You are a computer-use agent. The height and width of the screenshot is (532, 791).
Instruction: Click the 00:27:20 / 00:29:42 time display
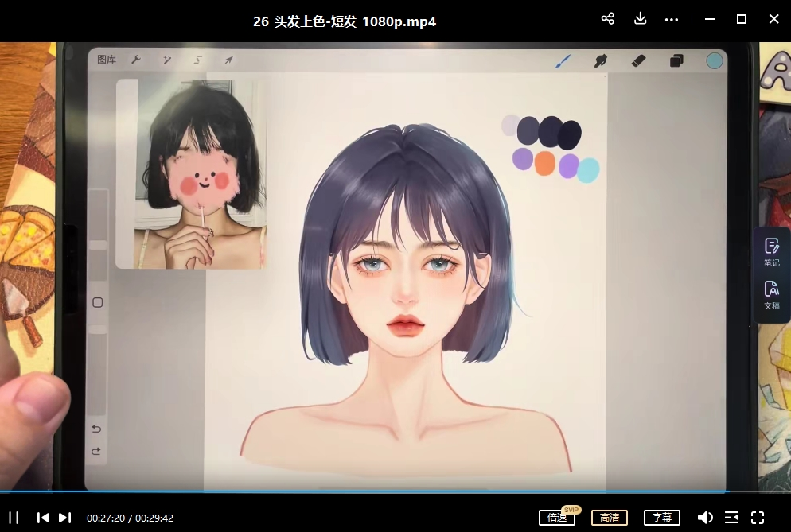[131, 518]
